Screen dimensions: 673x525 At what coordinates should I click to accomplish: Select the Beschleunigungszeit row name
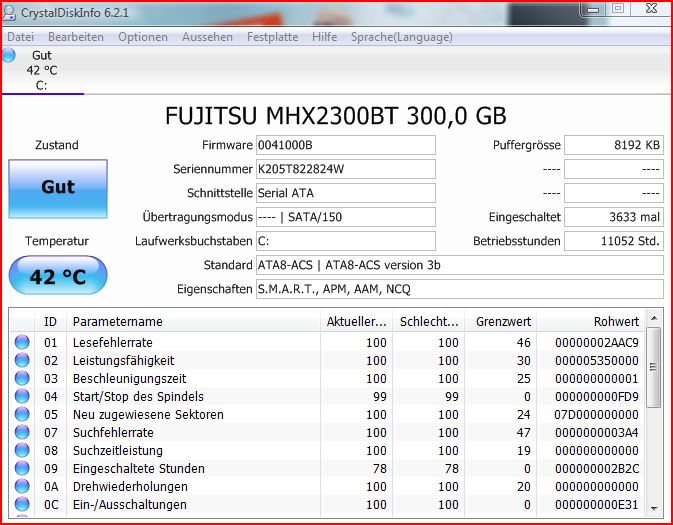129,378
